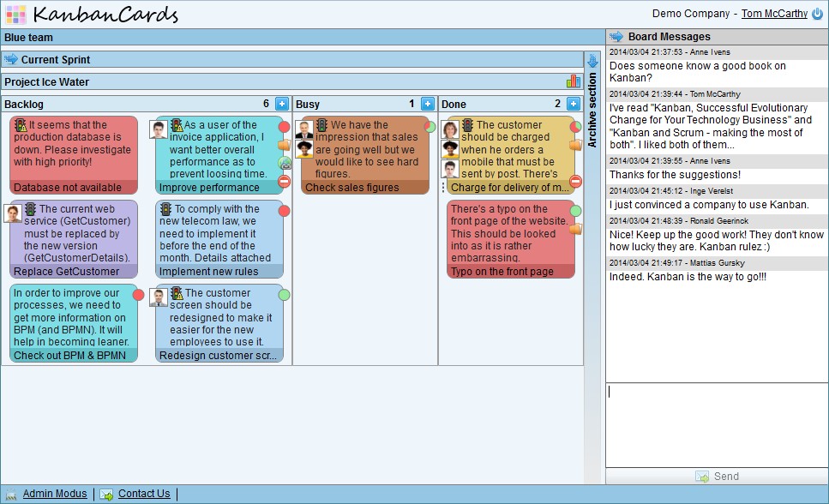Toggle the red status dot on Check out BPM card

[x=139, y=295]
